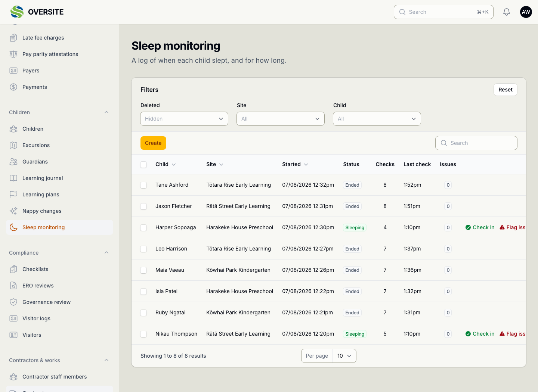Screen dimensions: 538x392
Task: Click the Payers ID card icon
Action: (x=13, y=71)
